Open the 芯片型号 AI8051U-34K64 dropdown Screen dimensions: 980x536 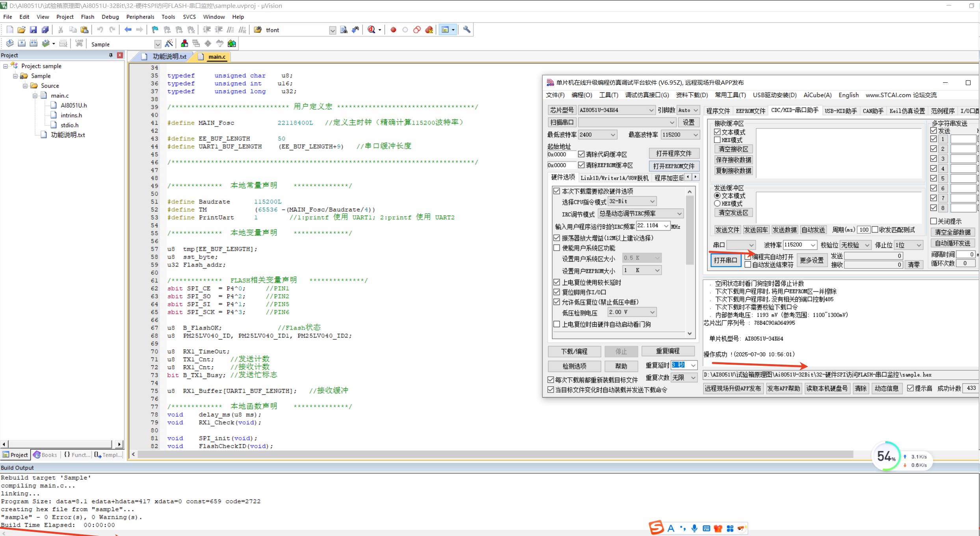616,110
